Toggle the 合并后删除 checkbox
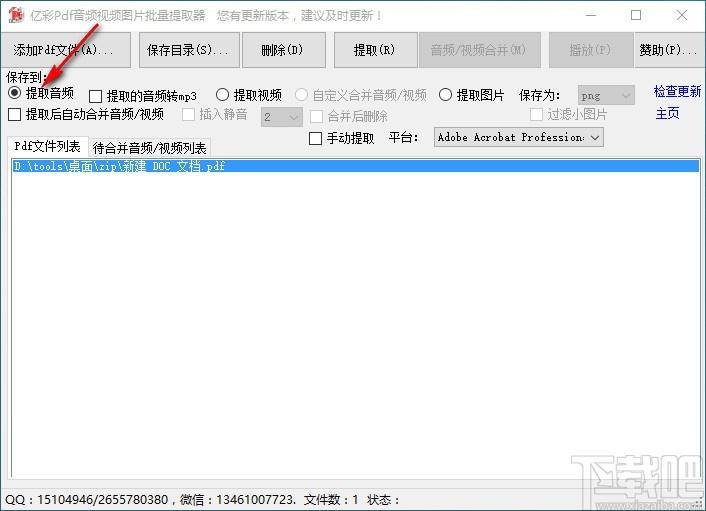This screenshot has width=706, height=511. point(317,117)
